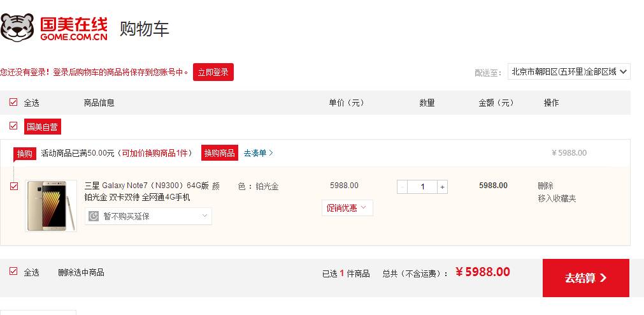
Task: Deselect the Galaxy Note7 item checkbox
Action: [14, 186]
